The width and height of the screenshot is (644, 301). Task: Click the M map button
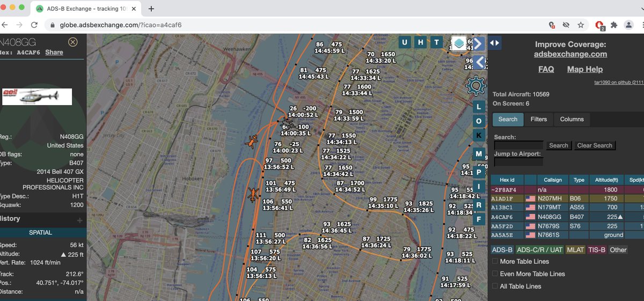tap(479, 155)
